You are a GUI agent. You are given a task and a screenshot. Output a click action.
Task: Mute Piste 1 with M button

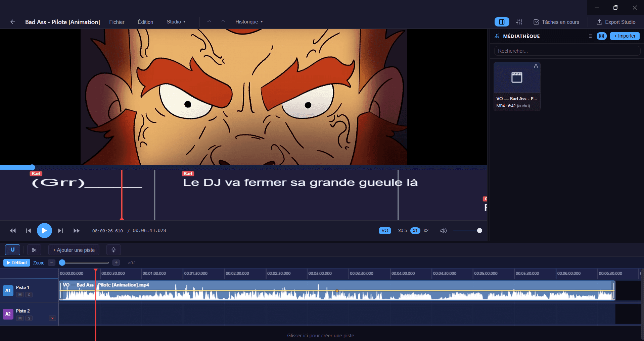click(20, 295)
